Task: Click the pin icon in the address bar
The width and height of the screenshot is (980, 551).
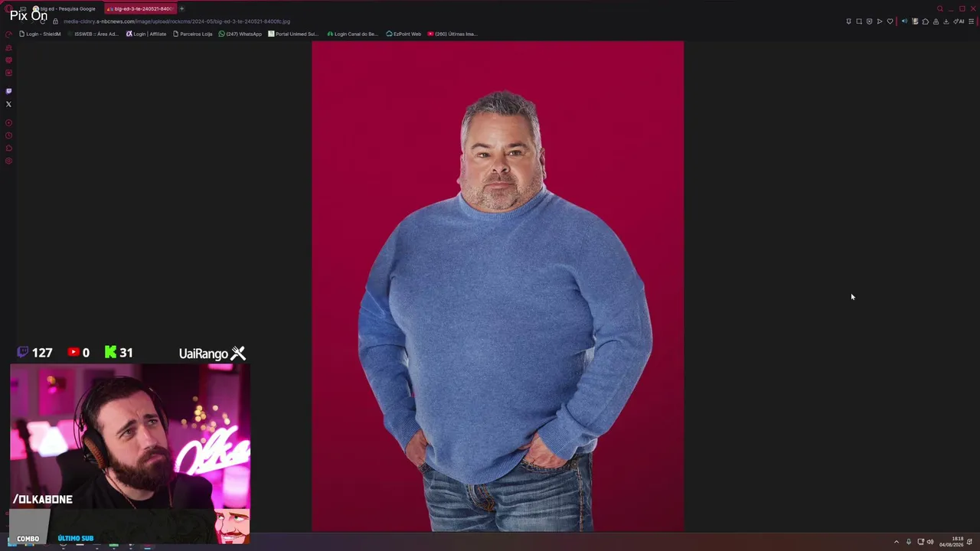Action: (x=848, y=21)
